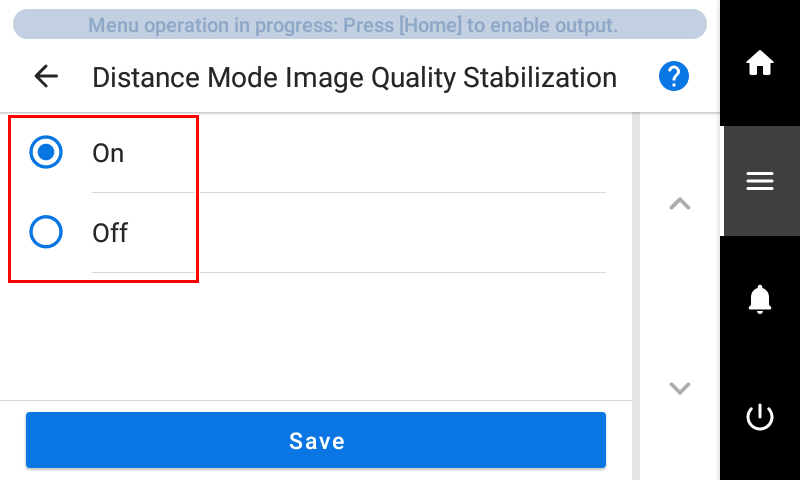This screenshot has width=800, height=480.
Task: Click the vertical scrollbar track
Action: [636, 296]
